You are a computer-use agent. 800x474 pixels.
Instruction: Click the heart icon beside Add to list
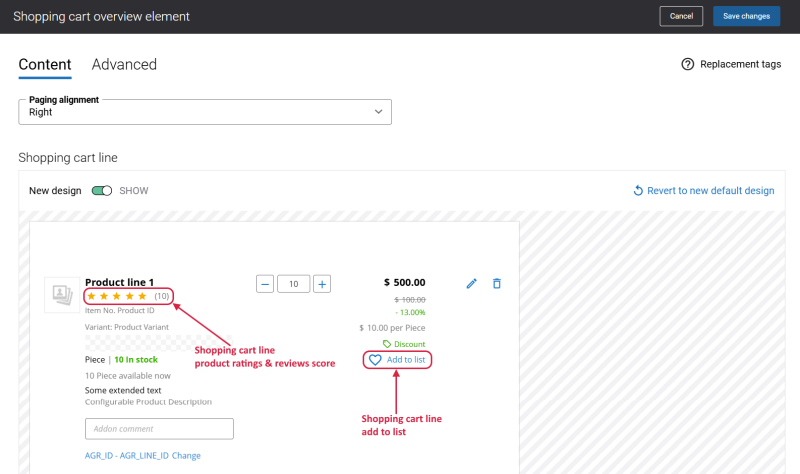pyautogui.click(x=376, y=360)
